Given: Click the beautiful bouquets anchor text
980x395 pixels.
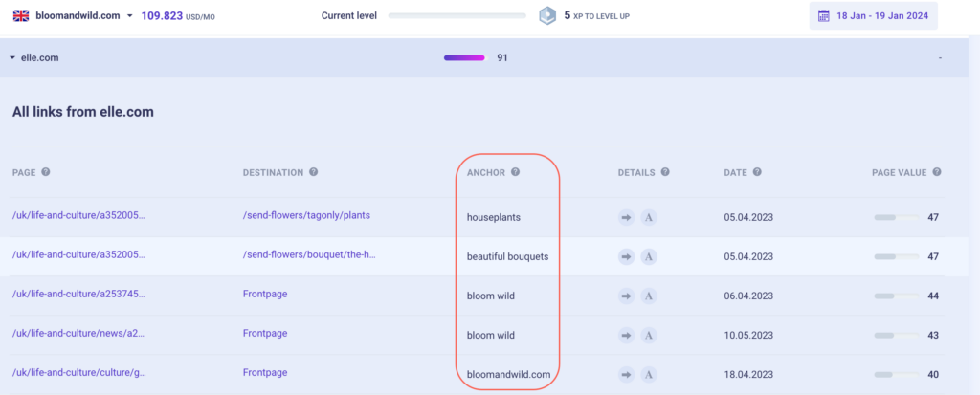Looking at the screenshot, I should click(507, 257).
